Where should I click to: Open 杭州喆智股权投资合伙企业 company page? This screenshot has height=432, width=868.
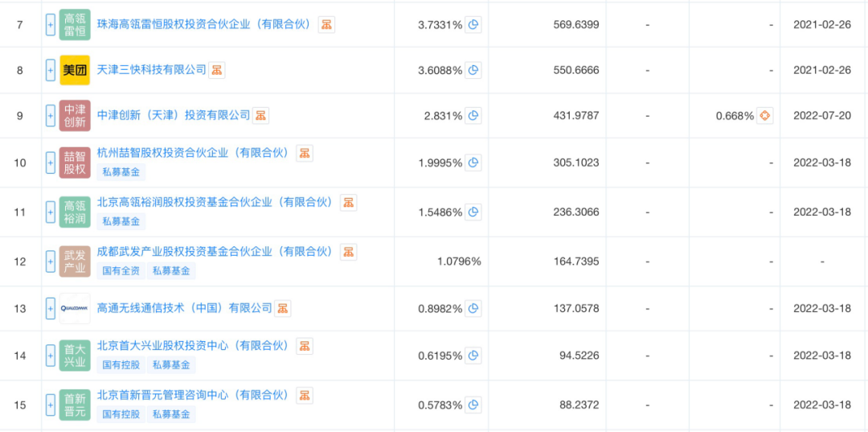[x=192, y=153]
